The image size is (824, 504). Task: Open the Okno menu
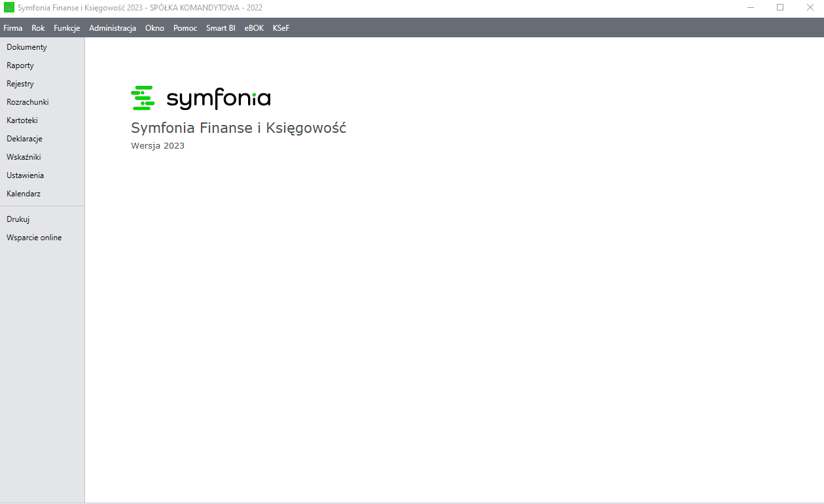(154, 28)
